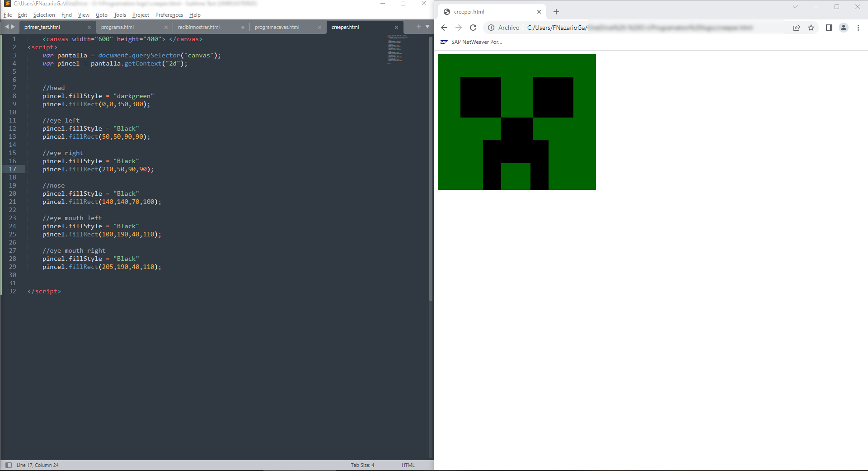Open SAP NetWeaver Portal bookmark
Screen dimensions: 868x471
click(x=471, y=42)
